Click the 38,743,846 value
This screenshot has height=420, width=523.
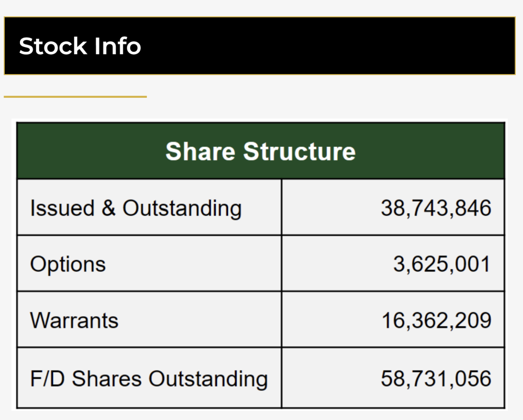pyautogui.click(x=436, y=208)
